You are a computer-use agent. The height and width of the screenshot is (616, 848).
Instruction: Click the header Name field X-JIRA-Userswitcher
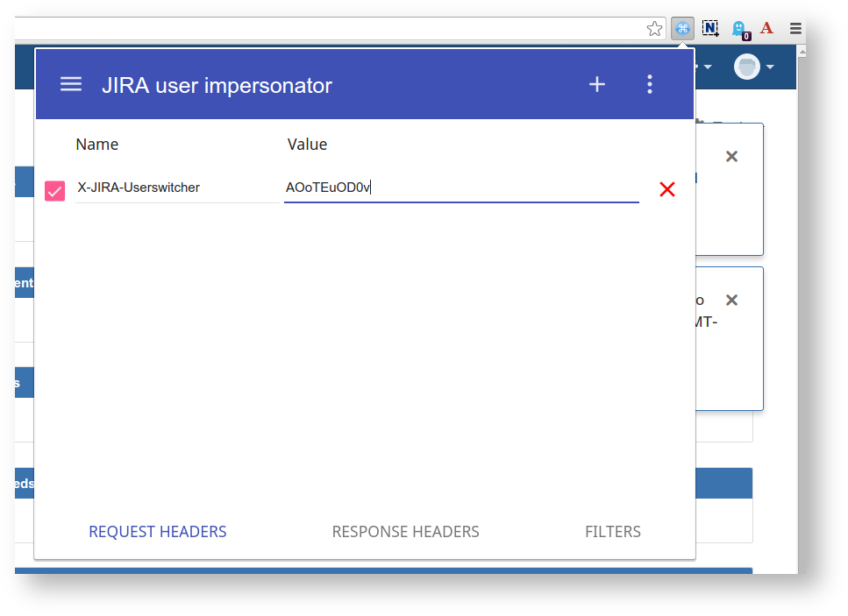point(176,188)
